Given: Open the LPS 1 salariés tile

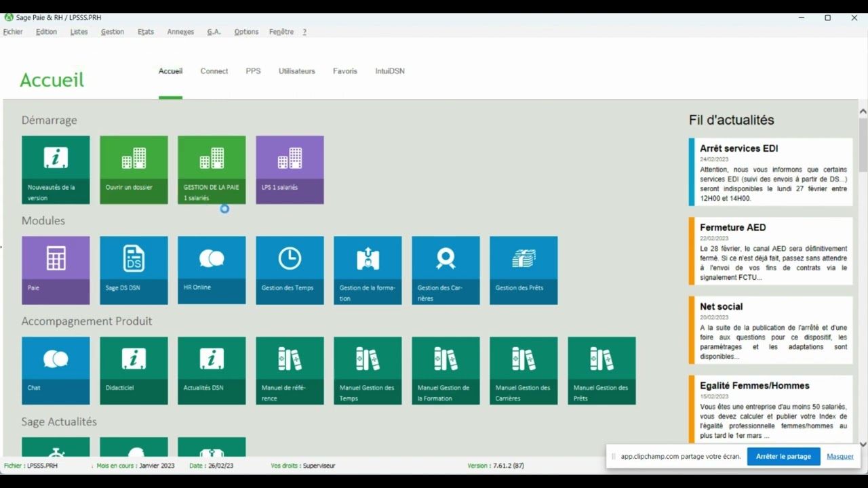Looking at the screenshot, I should 290,169.
